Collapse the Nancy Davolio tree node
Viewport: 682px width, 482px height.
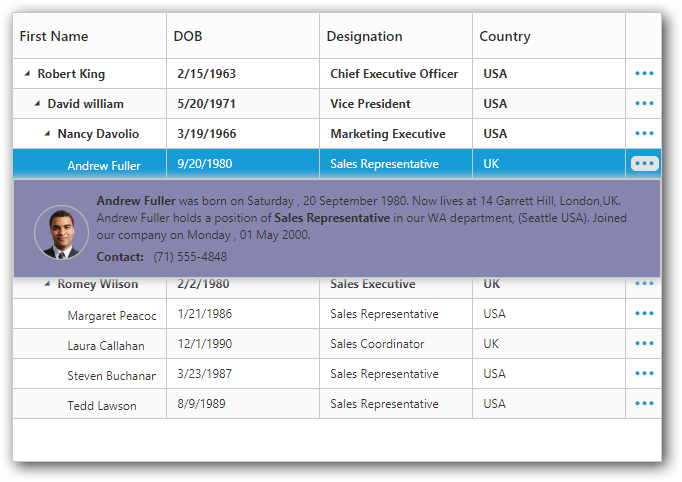tap(47, 134)
